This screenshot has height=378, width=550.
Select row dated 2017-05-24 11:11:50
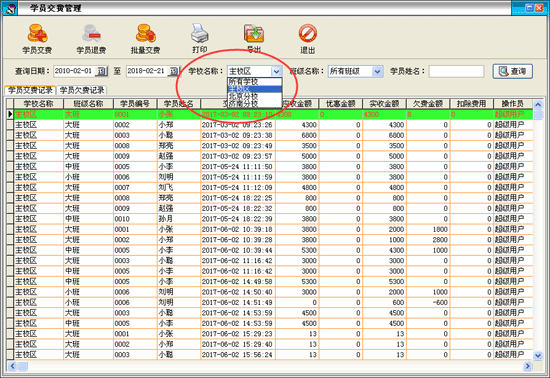(x=273, y=167)
